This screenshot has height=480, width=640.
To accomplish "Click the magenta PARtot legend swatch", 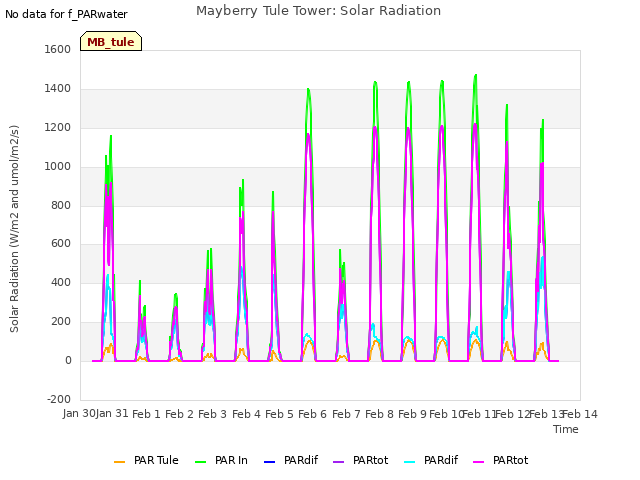I will pos(478,462).
